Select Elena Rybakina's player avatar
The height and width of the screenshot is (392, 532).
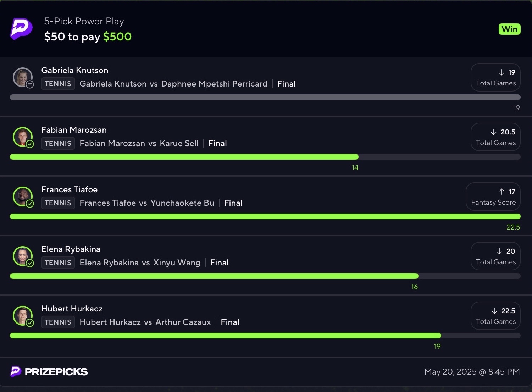tap(23, 256)
